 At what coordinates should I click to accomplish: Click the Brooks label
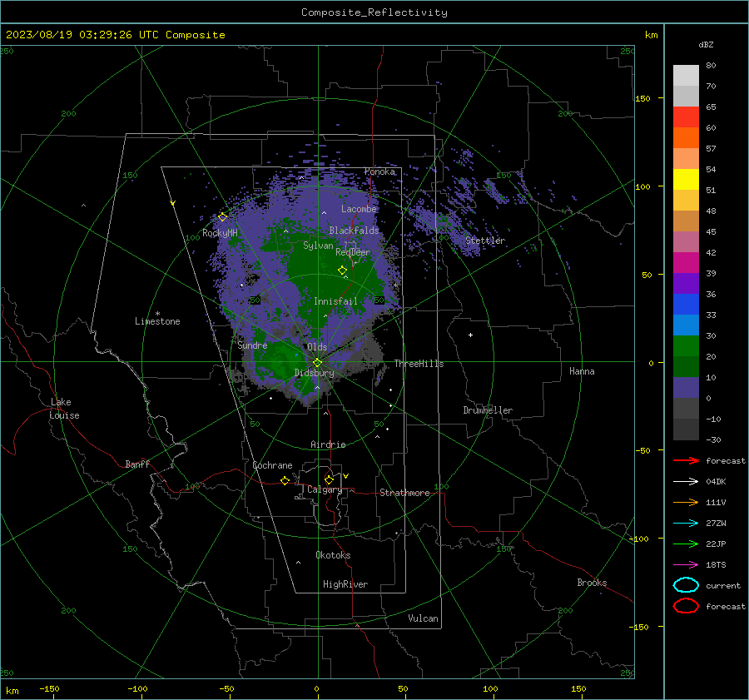(592, 583)
